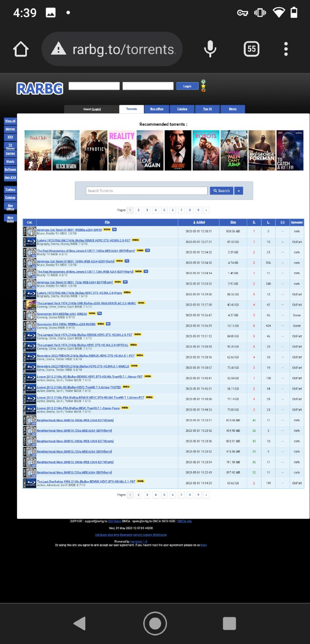Click TV category icon for Neighborhood.Wars.S04E14.1080p row
Image resolution: width=310 pixels, height=644 pixels.
30,420
